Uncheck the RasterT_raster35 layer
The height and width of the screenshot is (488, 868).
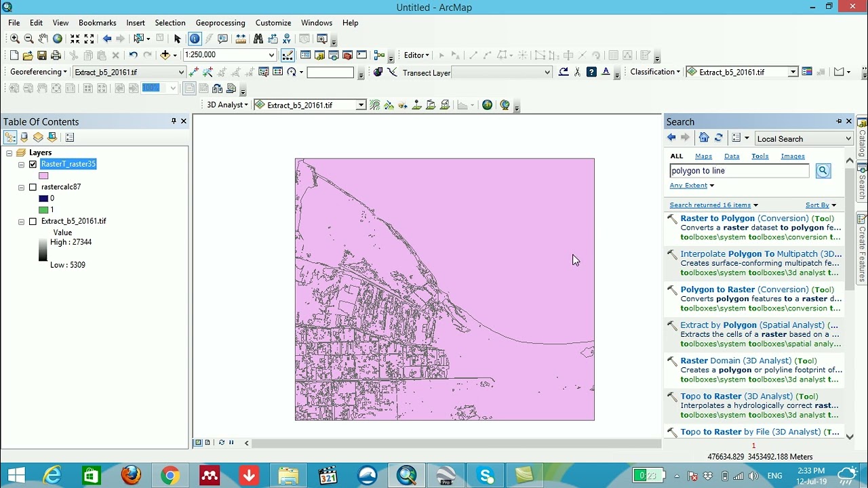point(33,165)
